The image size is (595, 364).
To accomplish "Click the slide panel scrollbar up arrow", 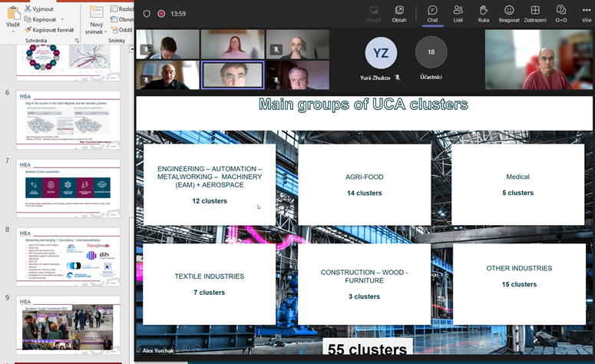I will (132, 48).
